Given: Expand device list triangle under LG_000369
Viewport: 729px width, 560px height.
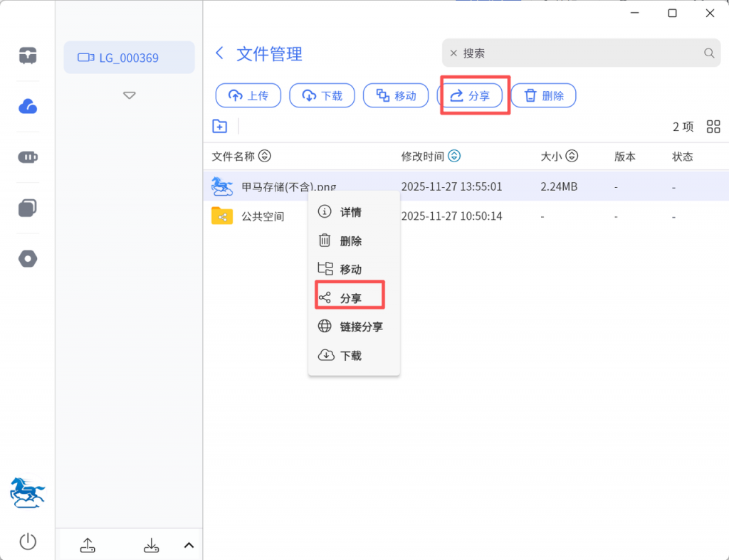Looking at the screenshot, I should pyautogui.click(x=129, y=95).
